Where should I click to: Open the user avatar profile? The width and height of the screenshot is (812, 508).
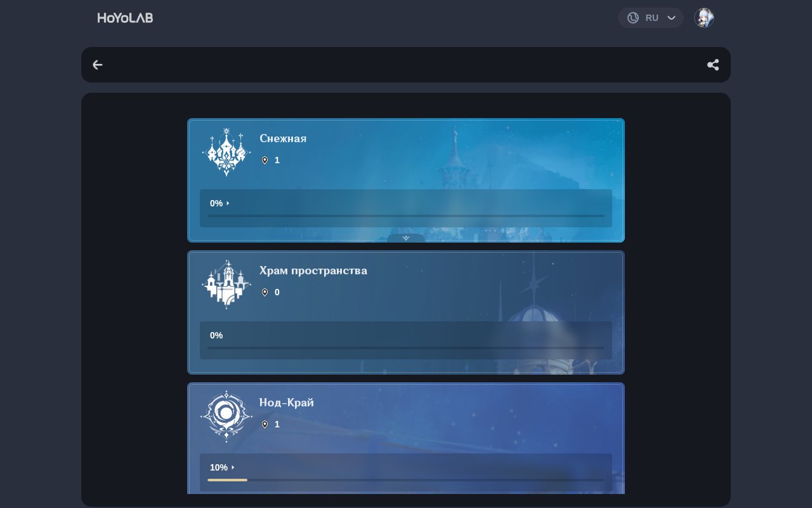pyautogui.click(x=704, y=18)
